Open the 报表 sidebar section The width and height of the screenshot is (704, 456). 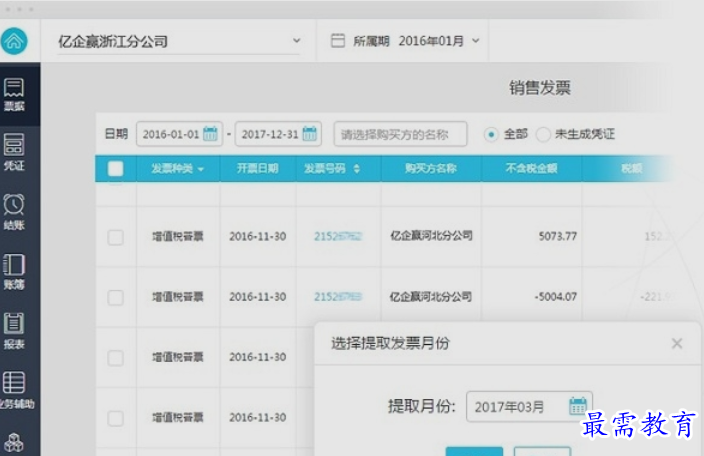(14, 331)
